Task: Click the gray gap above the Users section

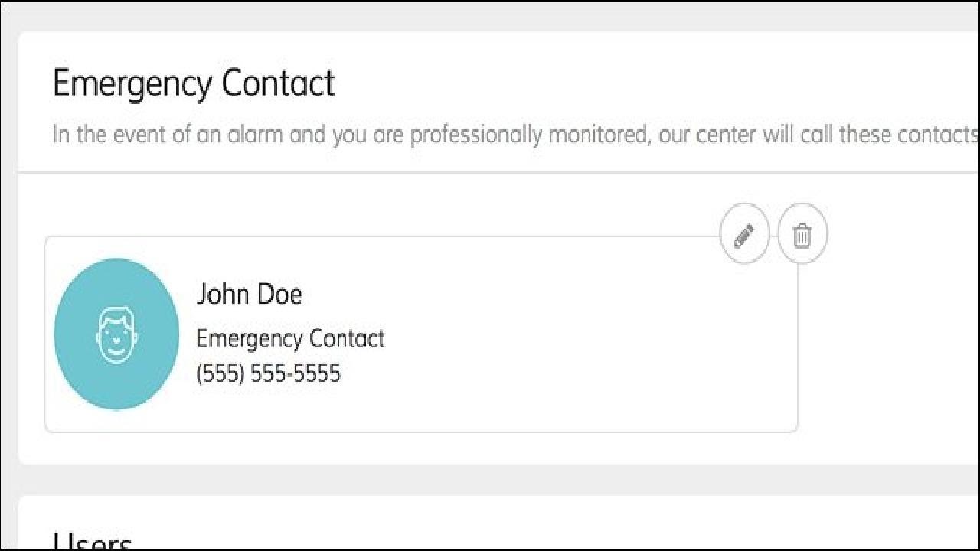Action: [490, 480]
